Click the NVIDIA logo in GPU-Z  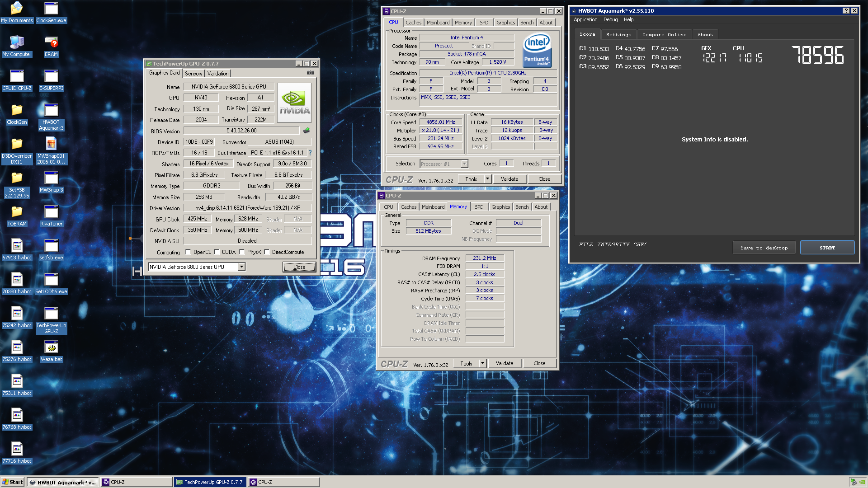(294, 103)
